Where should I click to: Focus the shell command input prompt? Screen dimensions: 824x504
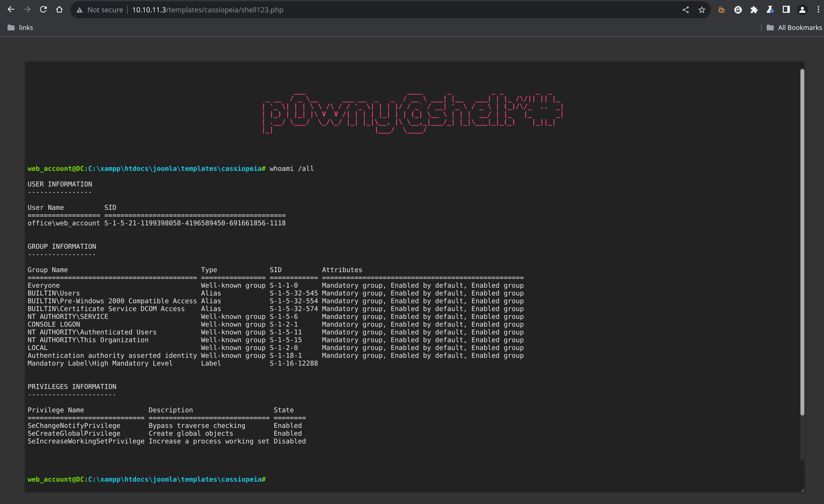coord(532,479)
